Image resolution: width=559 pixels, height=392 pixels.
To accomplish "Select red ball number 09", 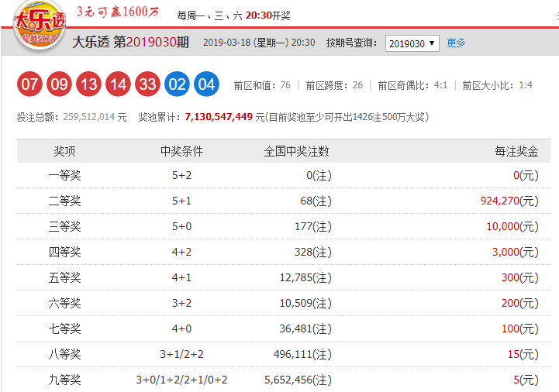I will pos(59,84).
